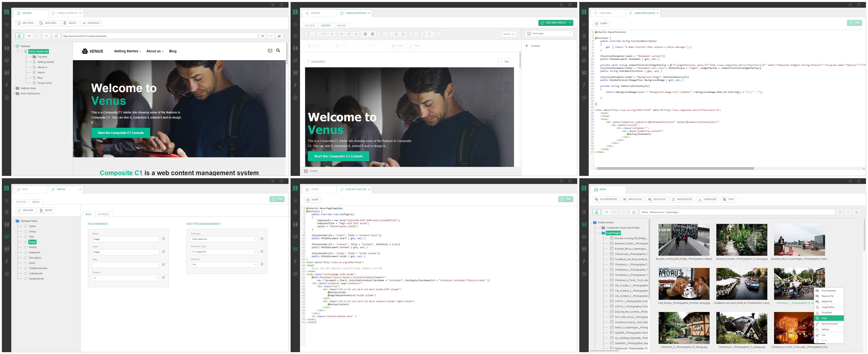
Task: Open the Front page template dropdown
Action: click(549, 33)
